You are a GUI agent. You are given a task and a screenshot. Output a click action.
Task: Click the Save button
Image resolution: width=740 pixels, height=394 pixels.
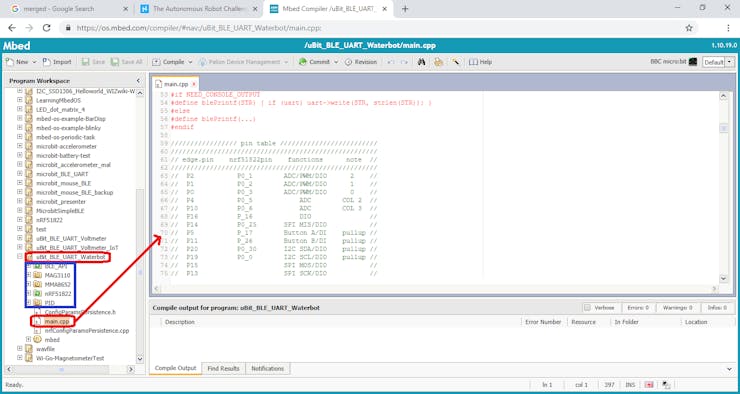[x=93, y=62]
